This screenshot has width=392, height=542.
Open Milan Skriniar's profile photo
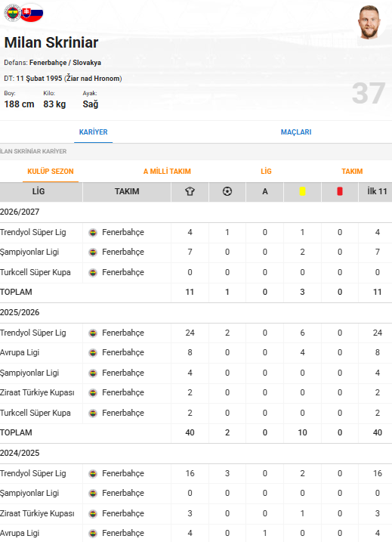pos(369,22)
